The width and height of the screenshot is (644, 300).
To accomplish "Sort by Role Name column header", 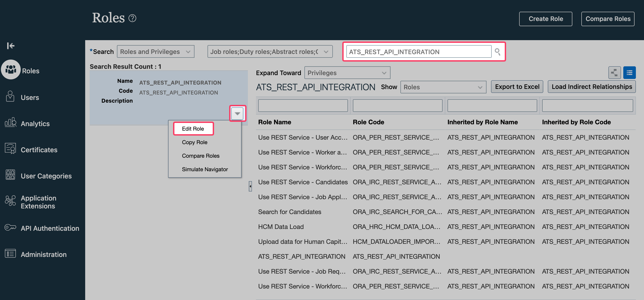I will 274,122.
